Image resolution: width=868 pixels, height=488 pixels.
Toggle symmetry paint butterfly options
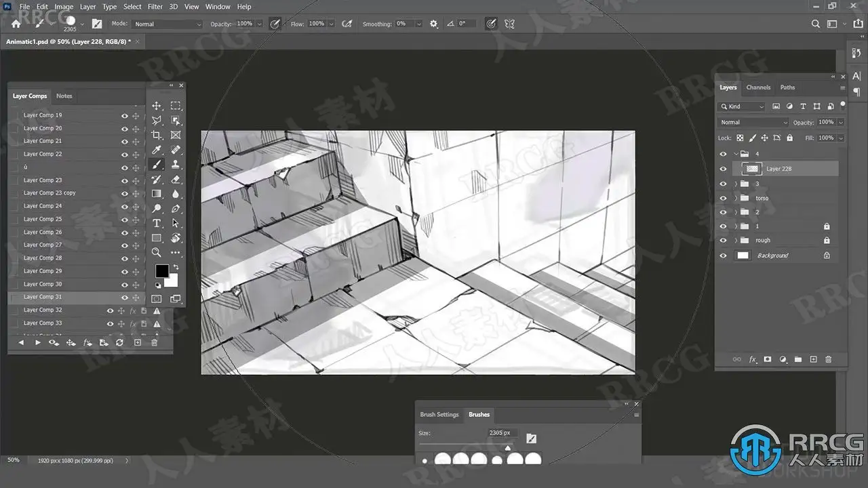pyautogui.click(x=509, y=24)
